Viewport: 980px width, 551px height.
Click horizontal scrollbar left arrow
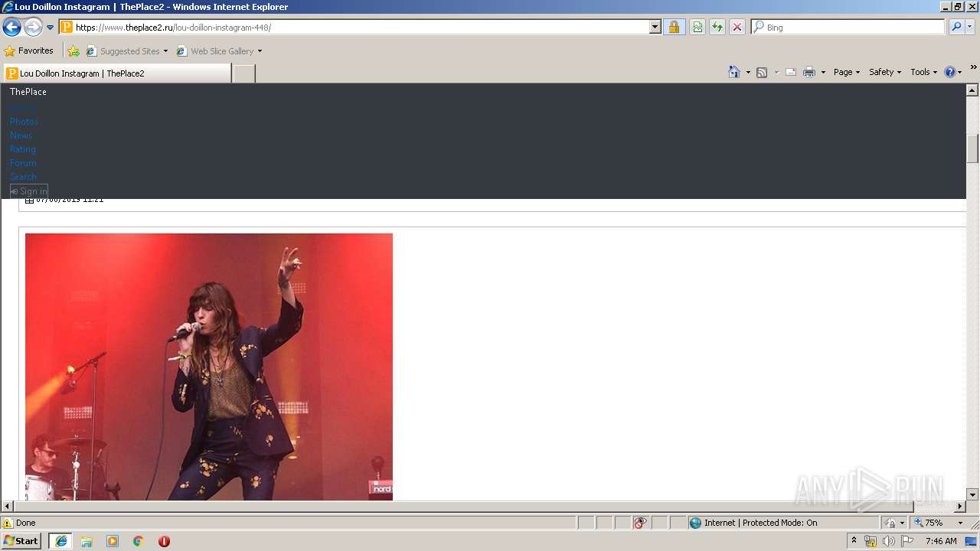[8, 507]
